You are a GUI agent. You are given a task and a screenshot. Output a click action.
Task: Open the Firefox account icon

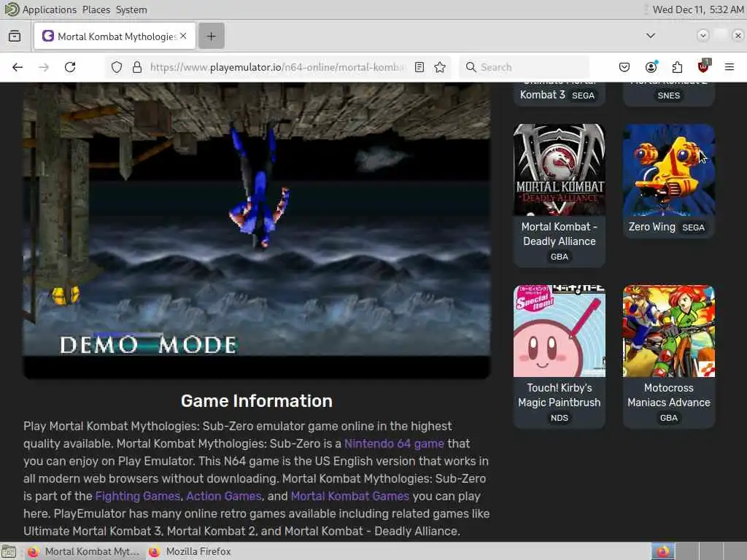(x=651, y=67)
